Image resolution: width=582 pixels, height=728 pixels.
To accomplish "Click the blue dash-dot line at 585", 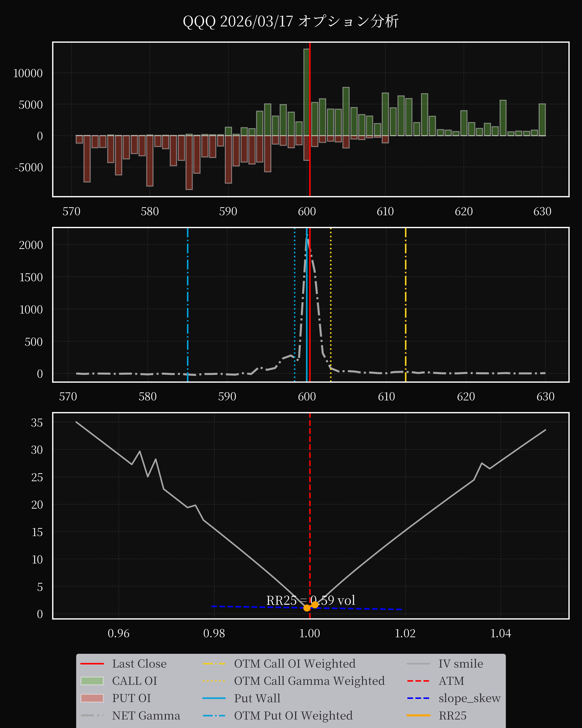I will pos(188,305).
